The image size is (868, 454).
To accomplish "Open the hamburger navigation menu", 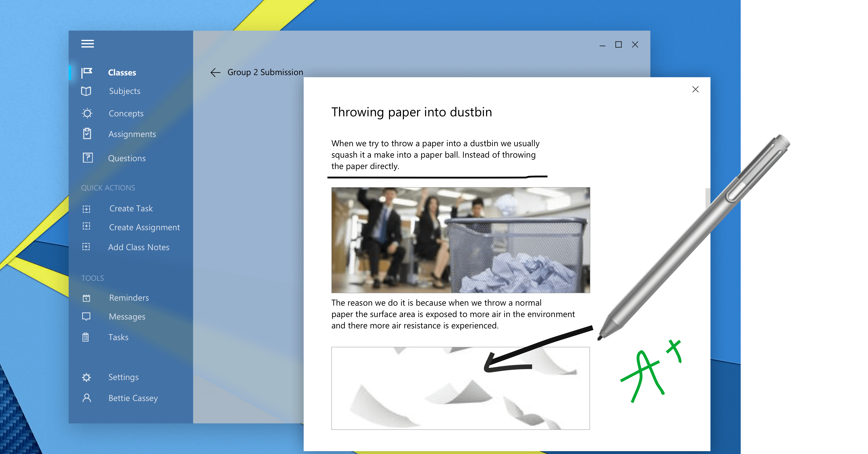I will [x=87, y=44].
